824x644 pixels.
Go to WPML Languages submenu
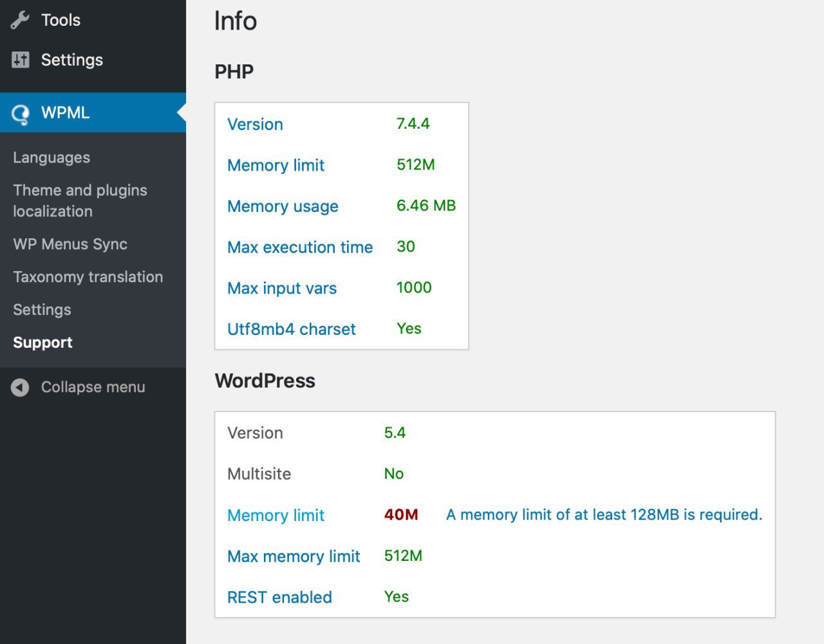[x=51, y=157]
